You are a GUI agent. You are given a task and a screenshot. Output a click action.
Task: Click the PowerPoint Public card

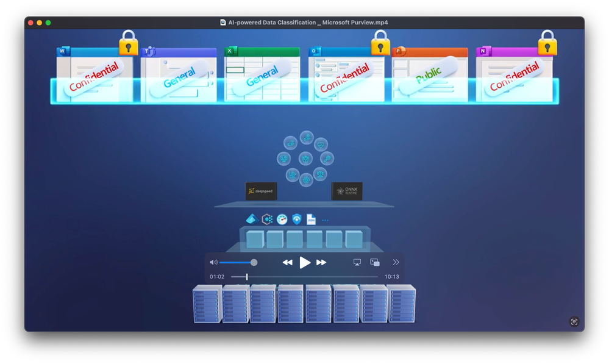(x=430, y=75)
